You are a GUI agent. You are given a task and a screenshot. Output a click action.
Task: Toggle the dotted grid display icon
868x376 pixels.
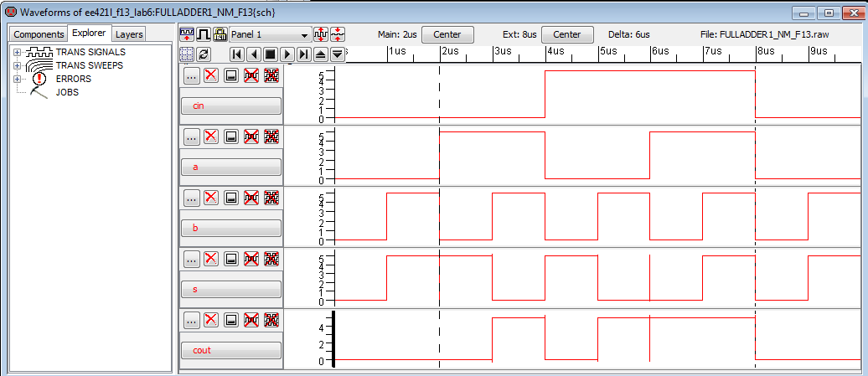pos(187,54)
